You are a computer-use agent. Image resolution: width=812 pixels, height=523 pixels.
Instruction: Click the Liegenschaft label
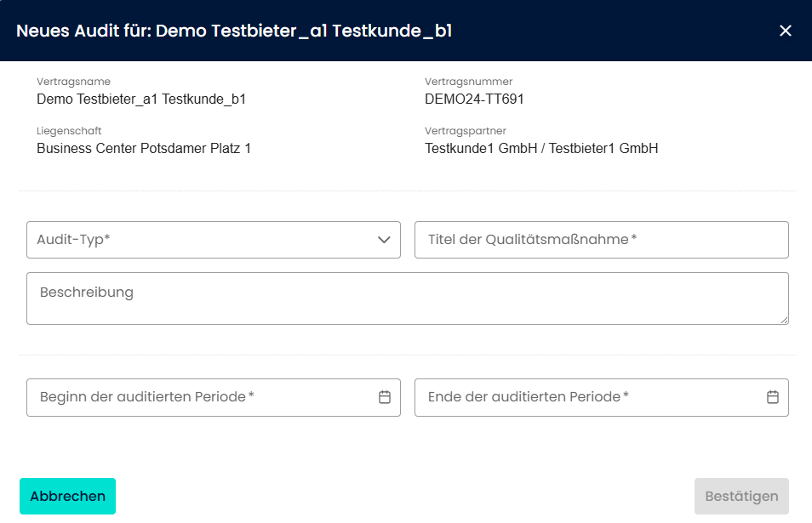click(x=69, y=131)
